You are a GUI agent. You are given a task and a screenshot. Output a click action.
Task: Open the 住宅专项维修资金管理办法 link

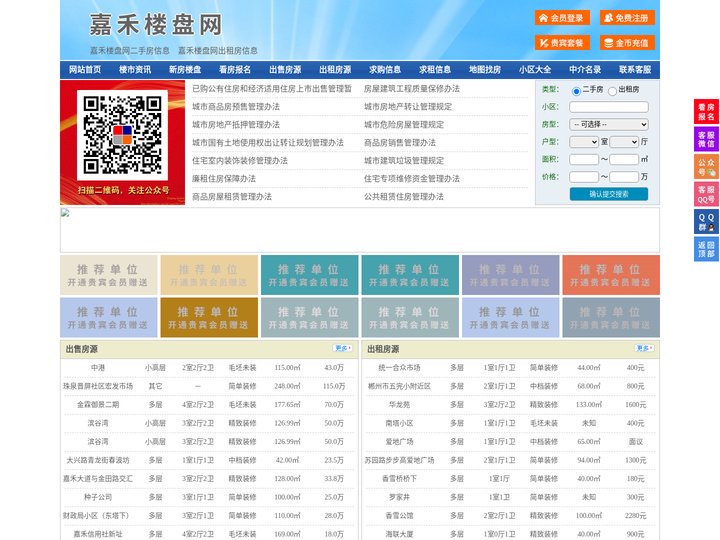click(x=412, y=179)
